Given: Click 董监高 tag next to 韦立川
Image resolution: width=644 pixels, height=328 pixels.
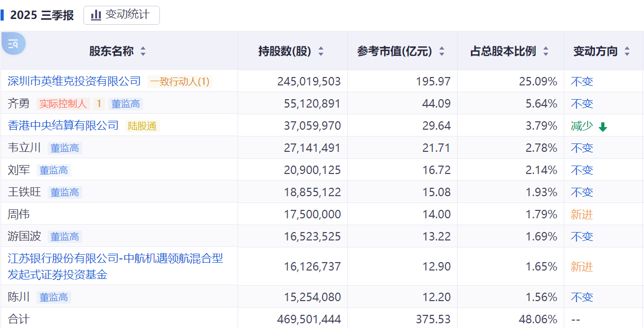Looking at the screenshot, I should pos(64,148).
